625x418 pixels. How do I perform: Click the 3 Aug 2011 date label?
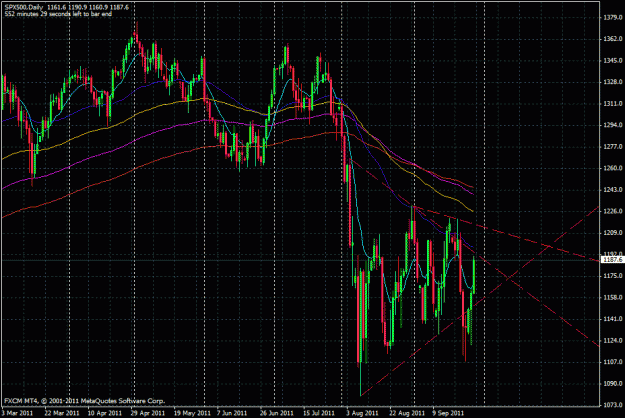362,413
